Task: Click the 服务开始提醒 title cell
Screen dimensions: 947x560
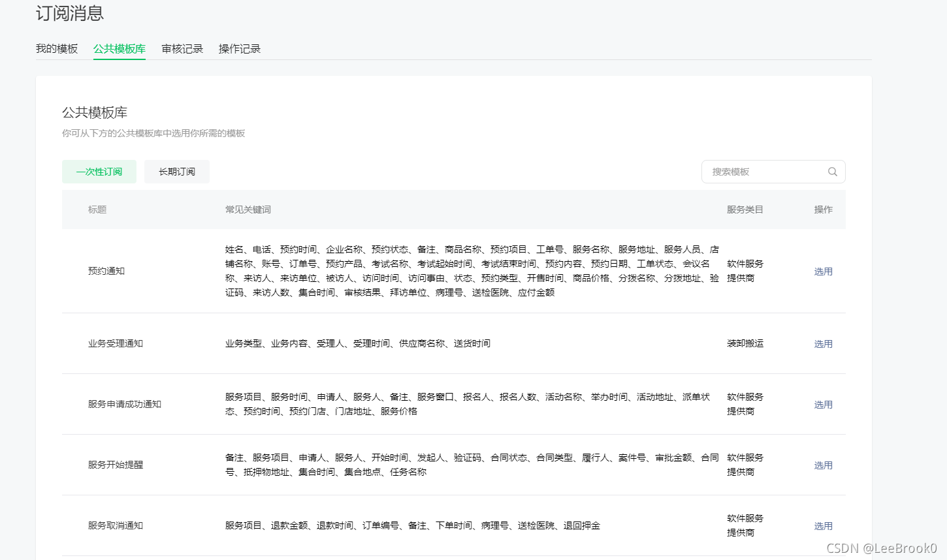Action: 116,465
